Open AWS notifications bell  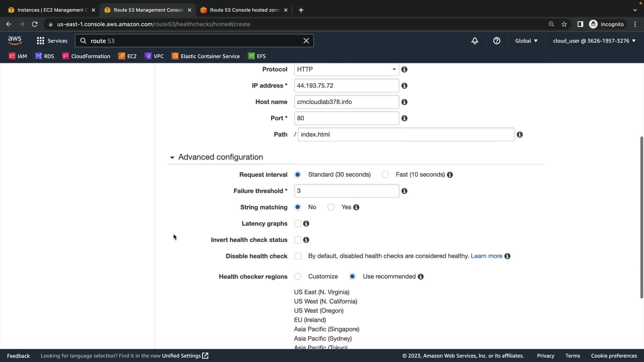(x=475, y=41)
